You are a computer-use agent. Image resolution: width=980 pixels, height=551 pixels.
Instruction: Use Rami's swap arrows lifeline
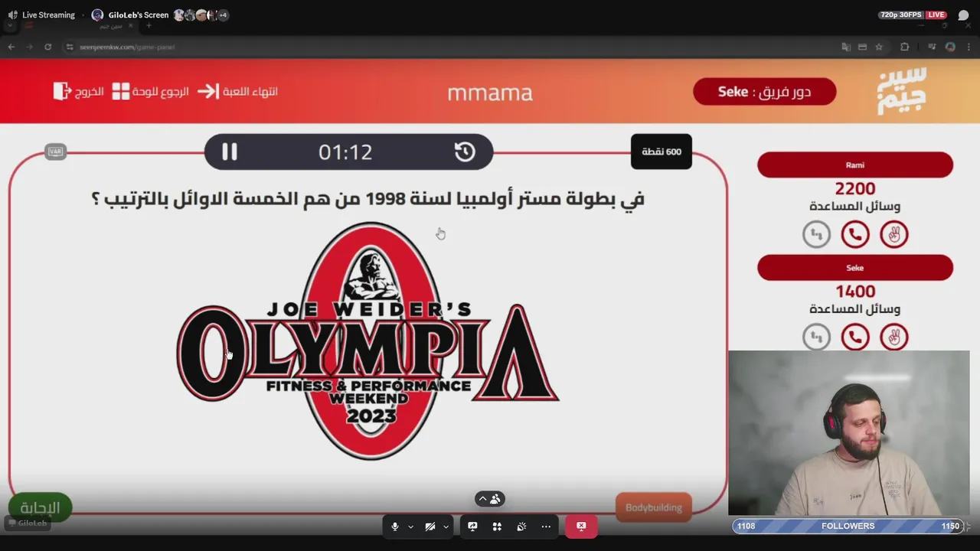click(x=816, y=234)
